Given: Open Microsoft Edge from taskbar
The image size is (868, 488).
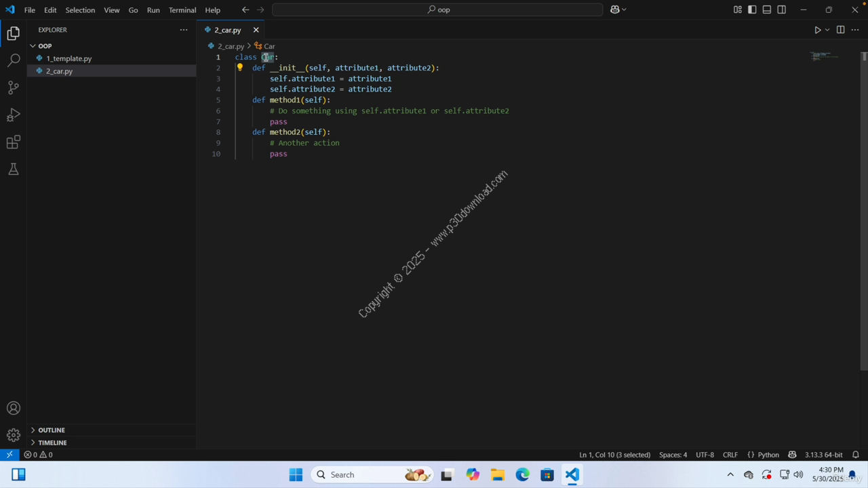Looking at the screenshot, I should click(x=522, y=474).
